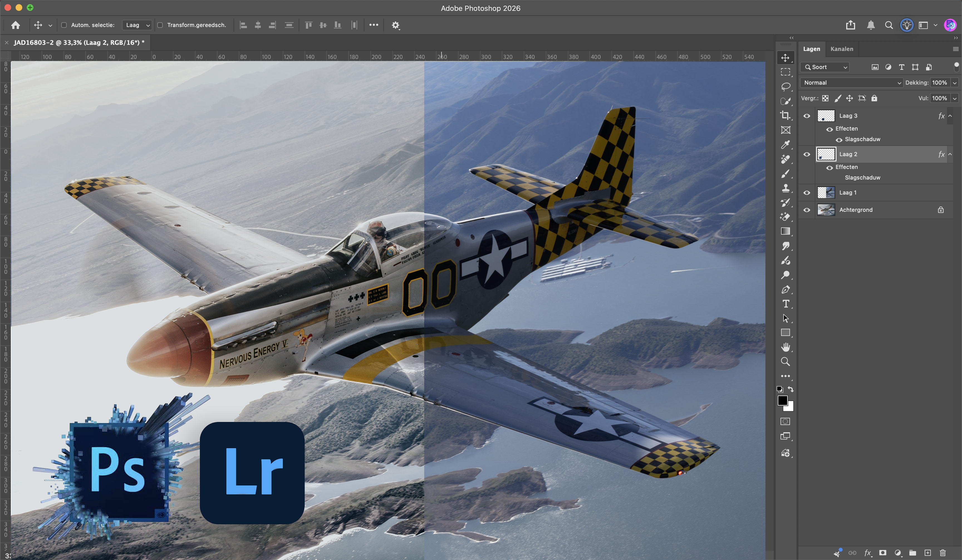The image size is (962, 560).
Task: Open the Layers panel flyout menu
Action: tap(956, 49)
